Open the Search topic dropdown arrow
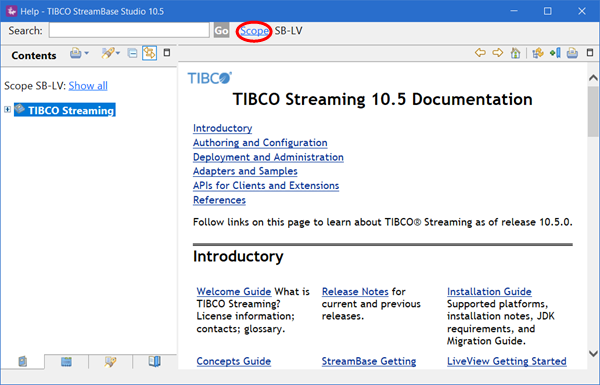600x385 pixels. click(117, 53)
